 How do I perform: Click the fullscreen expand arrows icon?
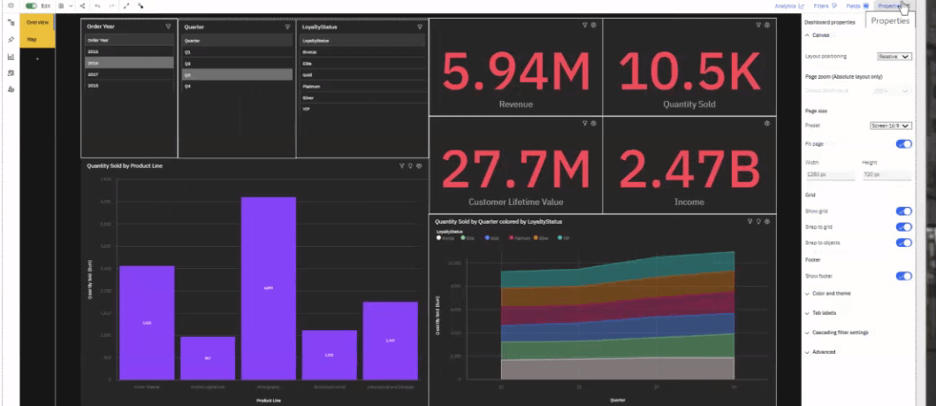pyautogui.click(x=126, y=6)
